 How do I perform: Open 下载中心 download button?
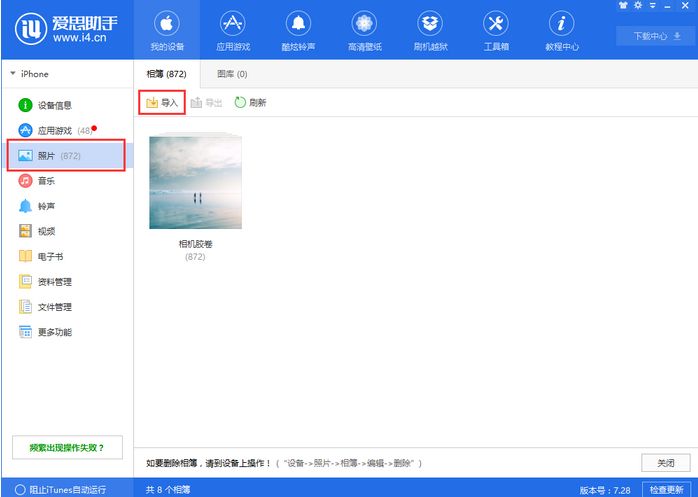[657, 36]
